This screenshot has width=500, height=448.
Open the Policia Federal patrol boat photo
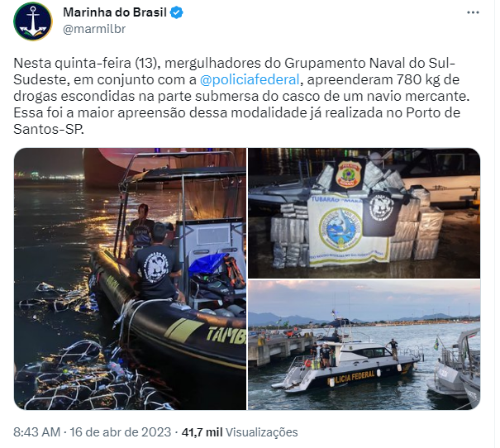coord(364,345)
